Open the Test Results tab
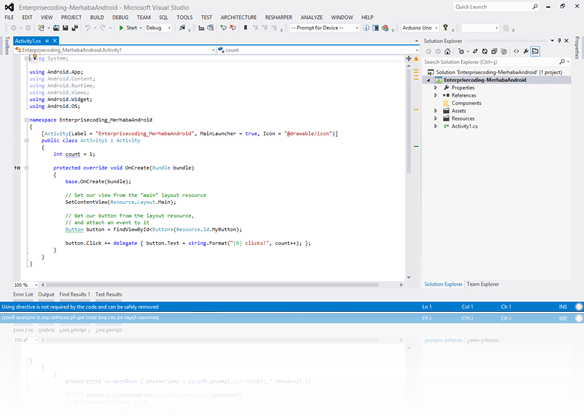 tap(109, 294)
